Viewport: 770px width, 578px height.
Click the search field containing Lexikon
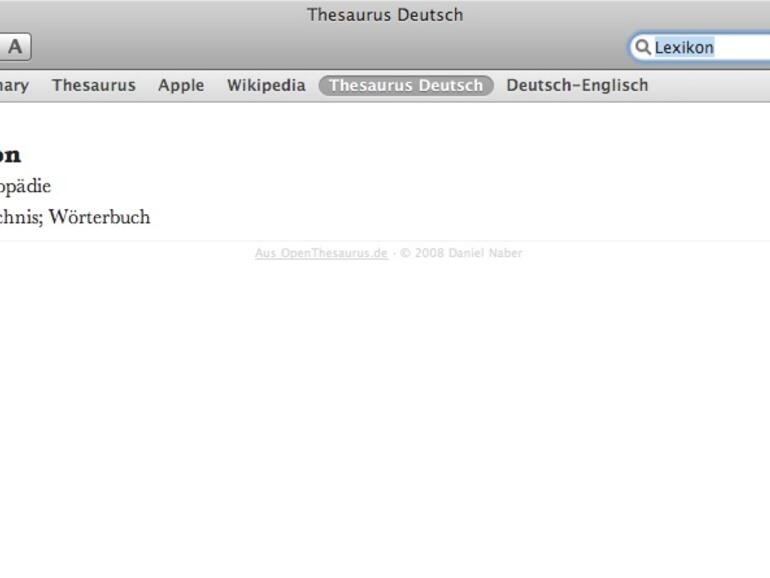pyautogui.click(x=700, y=47)
